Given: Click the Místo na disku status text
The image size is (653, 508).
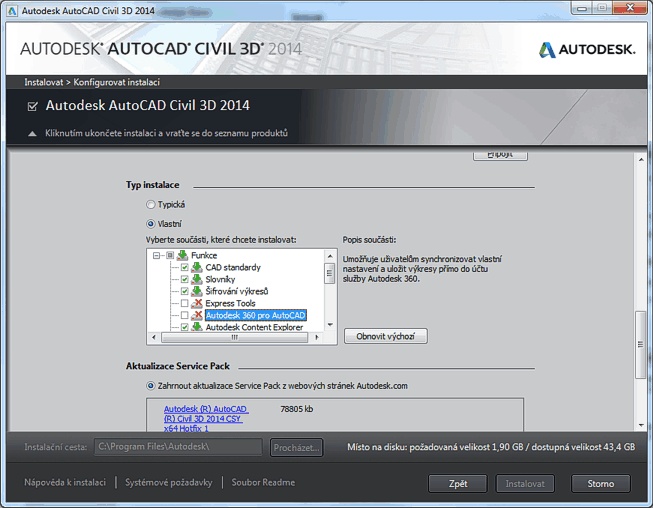Looking at the screenshot, I should (491, 447).
